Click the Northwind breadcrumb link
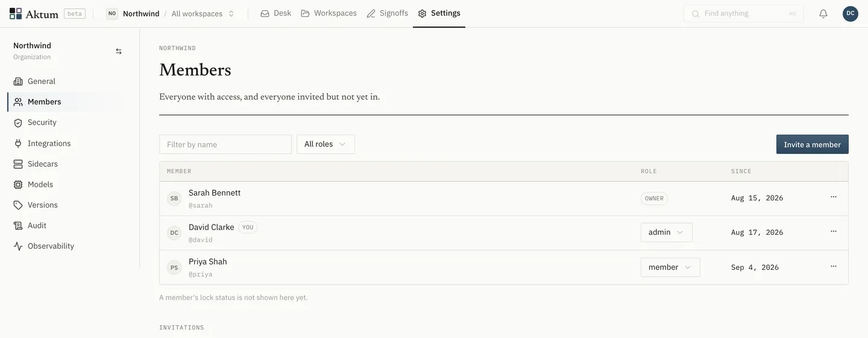Viewport: 868px width, 338px height. click(141, 13)
